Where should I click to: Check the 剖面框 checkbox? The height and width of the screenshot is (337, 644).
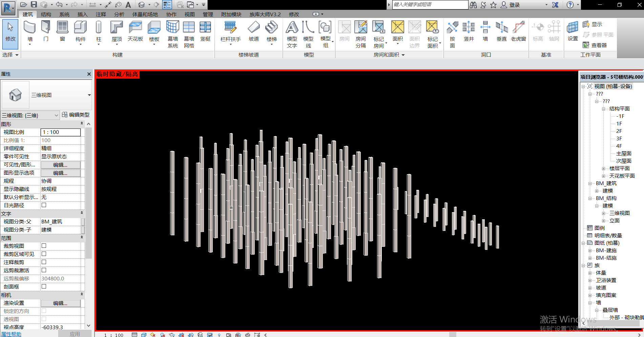coord(44,286)
